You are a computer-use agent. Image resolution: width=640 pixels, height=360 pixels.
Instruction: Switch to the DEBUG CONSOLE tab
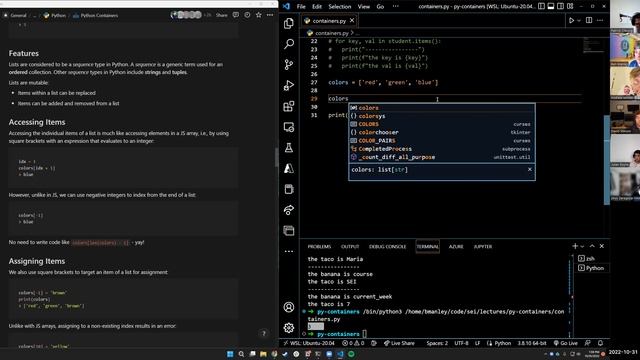(387, 247)
